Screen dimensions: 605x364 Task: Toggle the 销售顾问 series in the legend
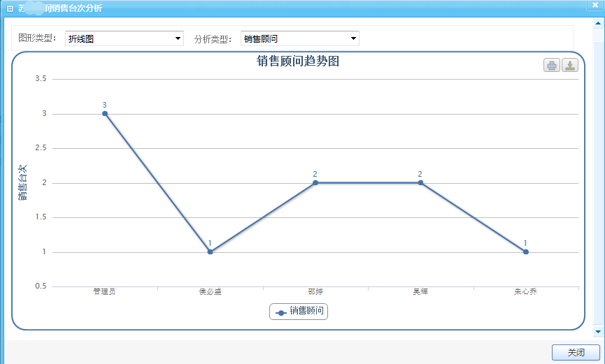pos(299,312)
